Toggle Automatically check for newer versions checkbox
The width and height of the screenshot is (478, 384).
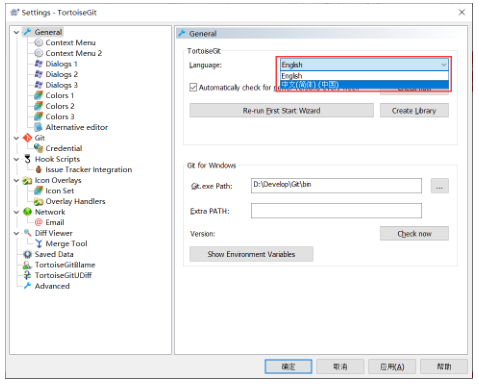[193, 87]
